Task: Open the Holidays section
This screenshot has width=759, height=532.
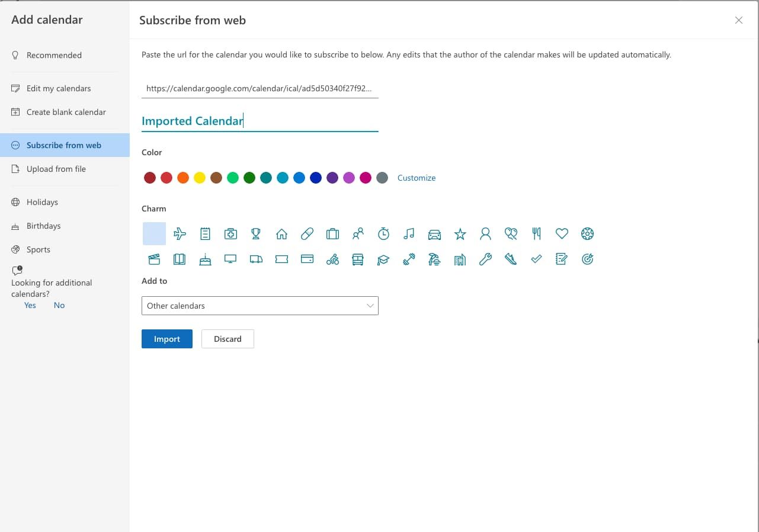Action: [42, 202]
